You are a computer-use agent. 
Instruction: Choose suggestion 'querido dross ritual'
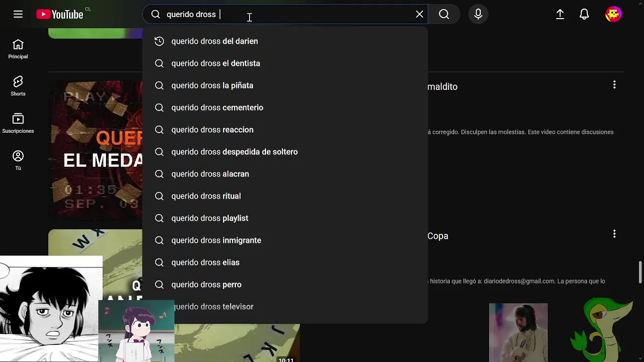pos(285,196)
